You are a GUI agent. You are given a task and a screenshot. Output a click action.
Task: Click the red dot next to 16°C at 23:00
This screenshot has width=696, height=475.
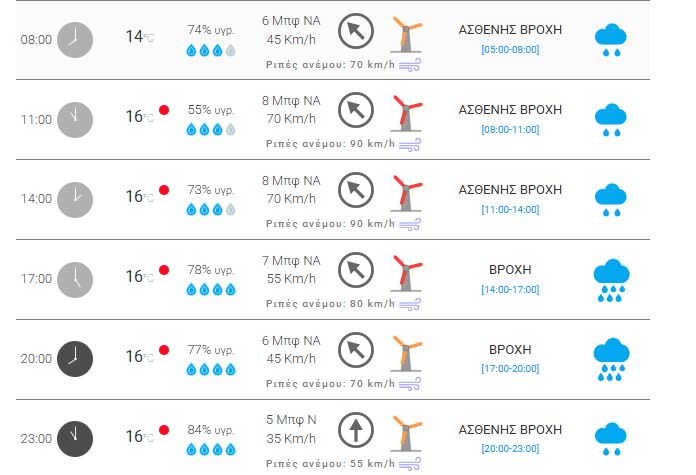click(165, 430)
